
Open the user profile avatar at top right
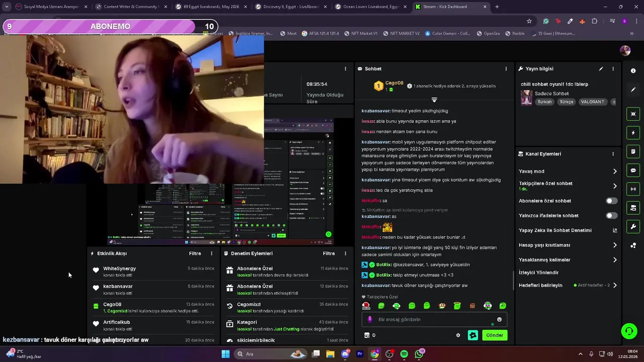click(x=625, y=50)
